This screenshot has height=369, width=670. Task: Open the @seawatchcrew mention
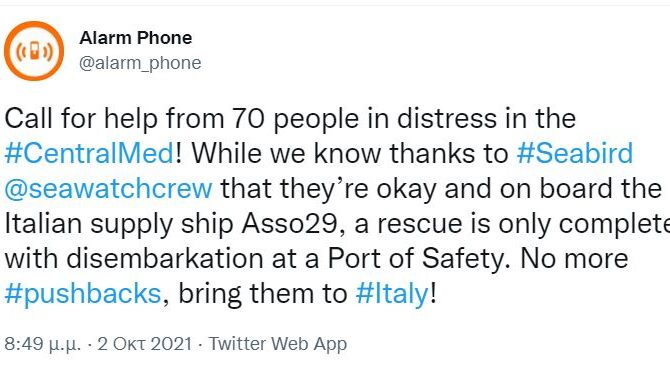pos(108,188)
